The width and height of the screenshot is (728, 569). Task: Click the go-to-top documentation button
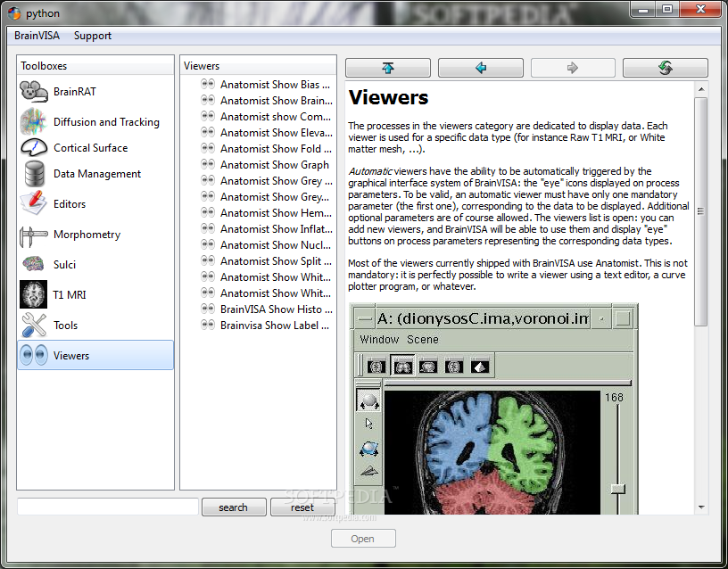388,68
